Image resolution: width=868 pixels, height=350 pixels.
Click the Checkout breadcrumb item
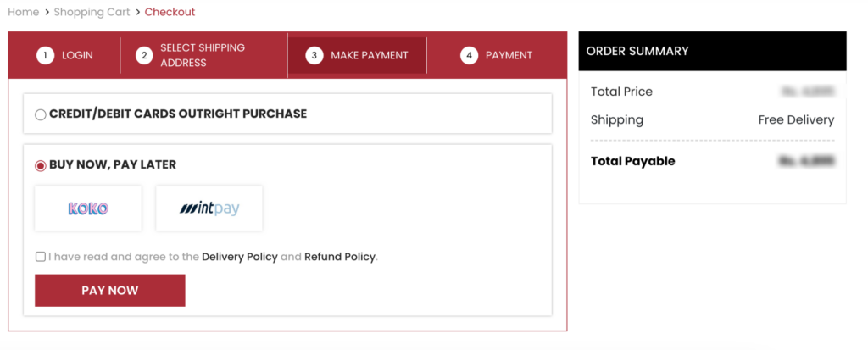point(170,12)
